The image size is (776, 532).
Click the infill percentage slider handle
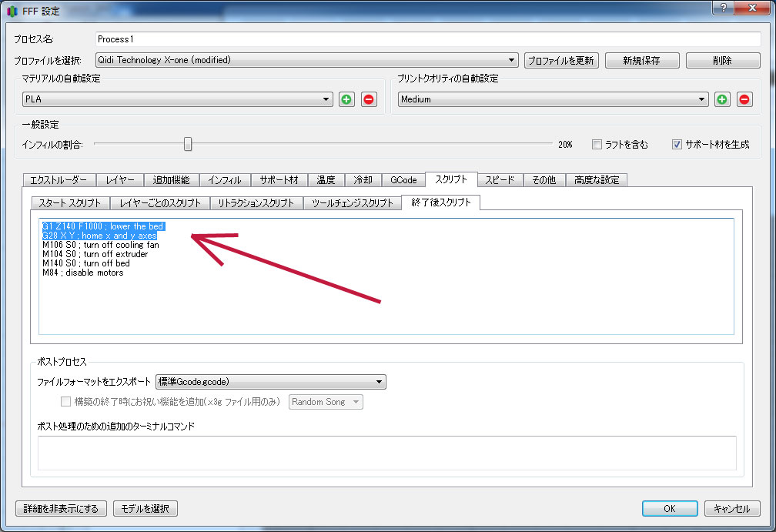pos(187,144)
